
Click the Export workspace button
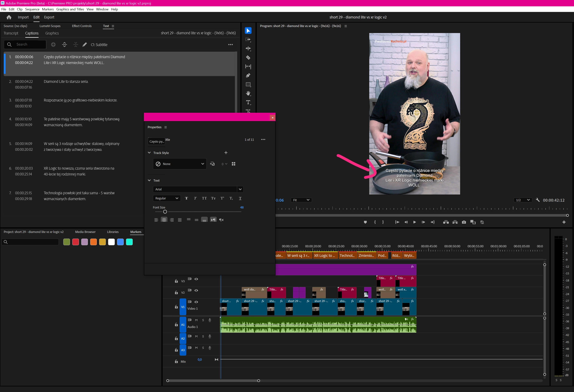(49, 17)
